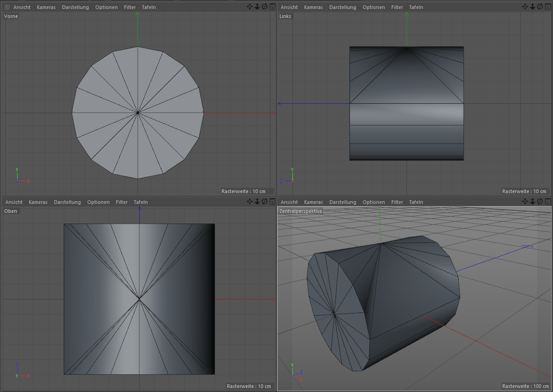
Task: Click 'Rasterweite : 10 cm' in Links viewport
Action: 524,191
